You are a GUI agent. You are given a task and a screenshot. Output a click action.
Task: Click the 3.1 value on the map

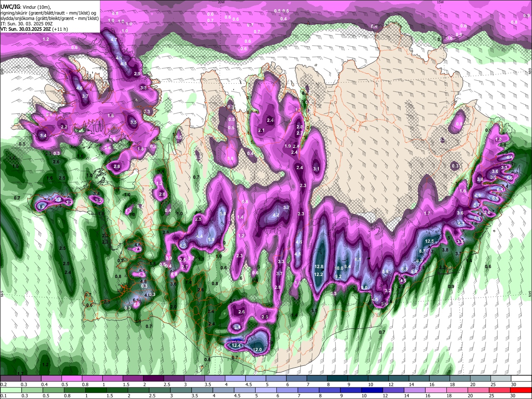316,169
